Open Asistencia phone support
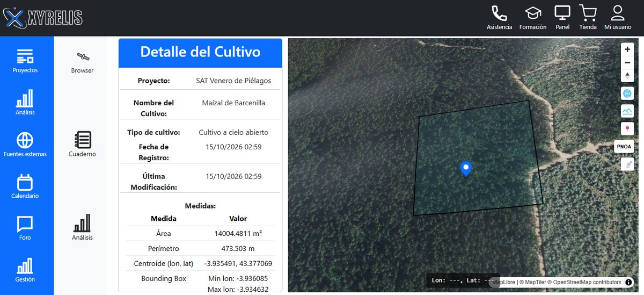Screen dimensions: 644x295 click(499, 18)
